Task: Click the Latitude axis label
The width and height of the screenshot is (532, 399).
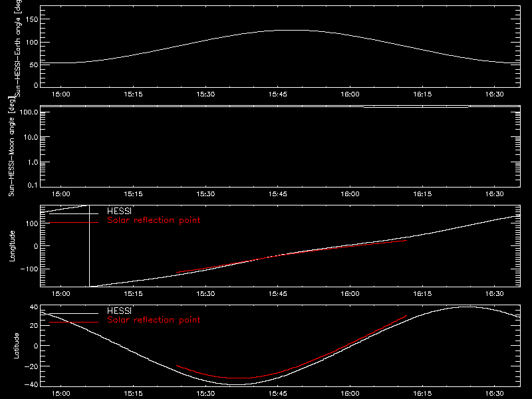Action: pos(16,346)
